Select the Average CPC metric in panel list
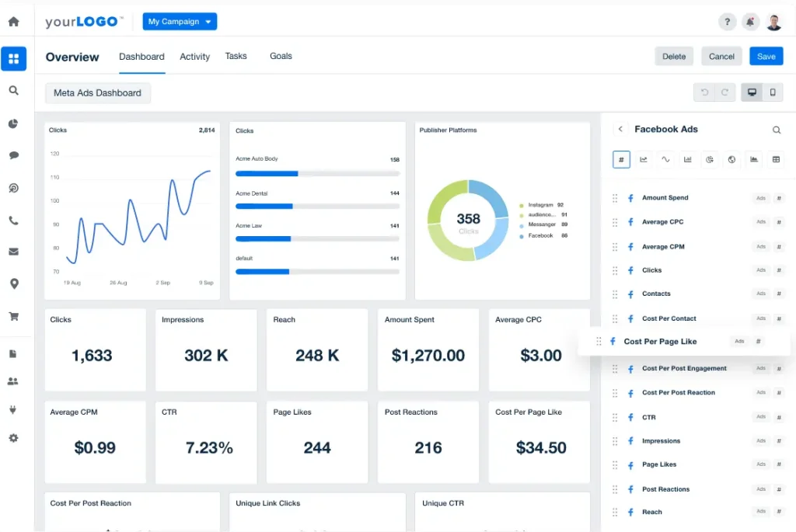The image size is (796, 532). click(x=699, y=222)
